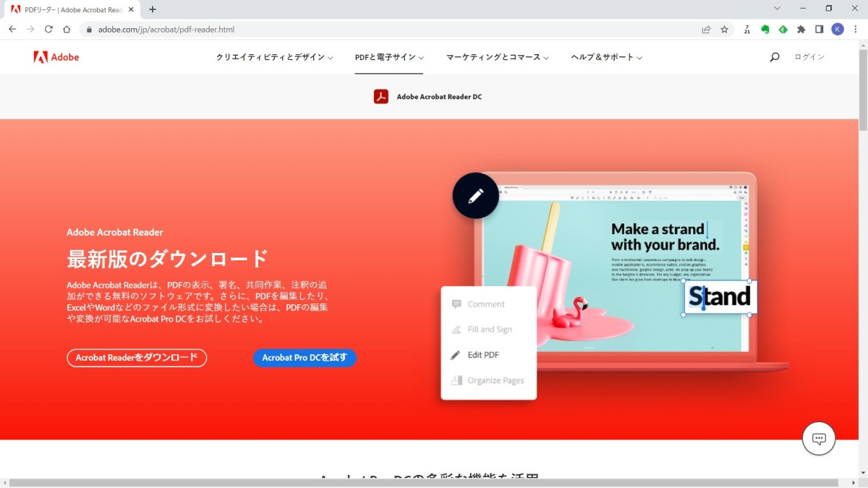Click the 最新版のダウンロード heading

pyautogui.click(x=167, y=258)
